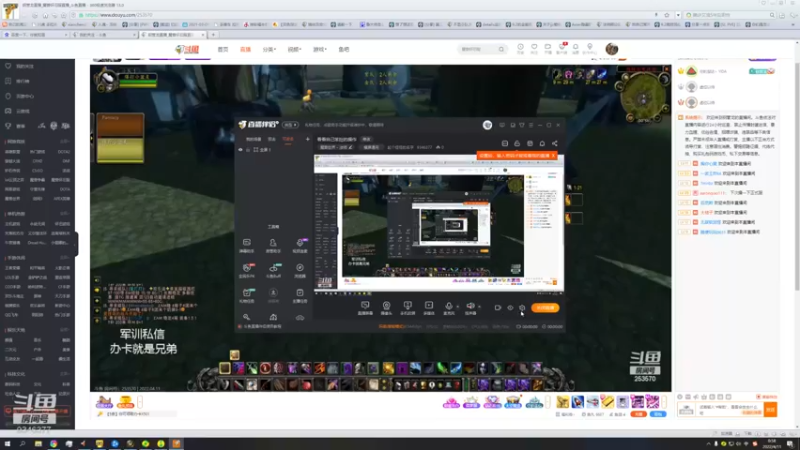Select the active orange tab in streaming app

pos(288,139)
